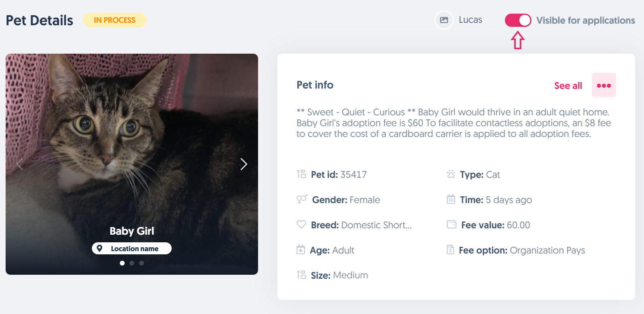The width and height of the screenshot is (644, 314).
Task: Jump to the third carousel dot
Action: [141, 263]
